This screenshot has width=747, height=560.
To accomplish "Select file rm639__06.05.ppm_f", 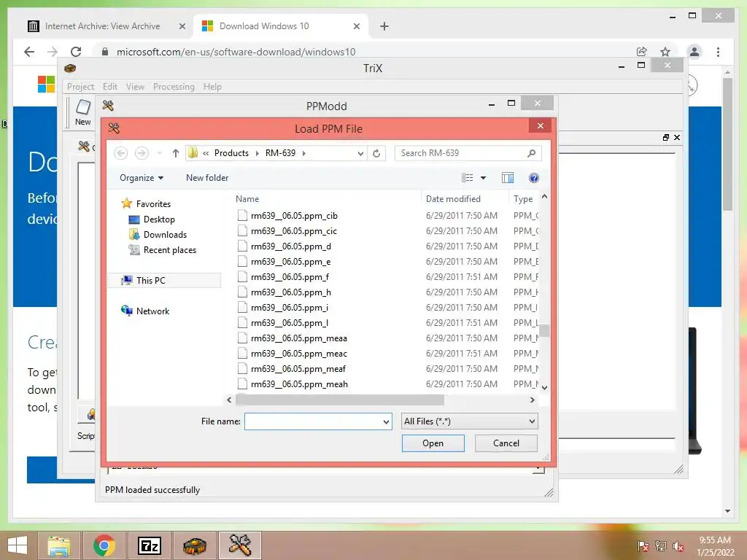I will click(290, 276).
